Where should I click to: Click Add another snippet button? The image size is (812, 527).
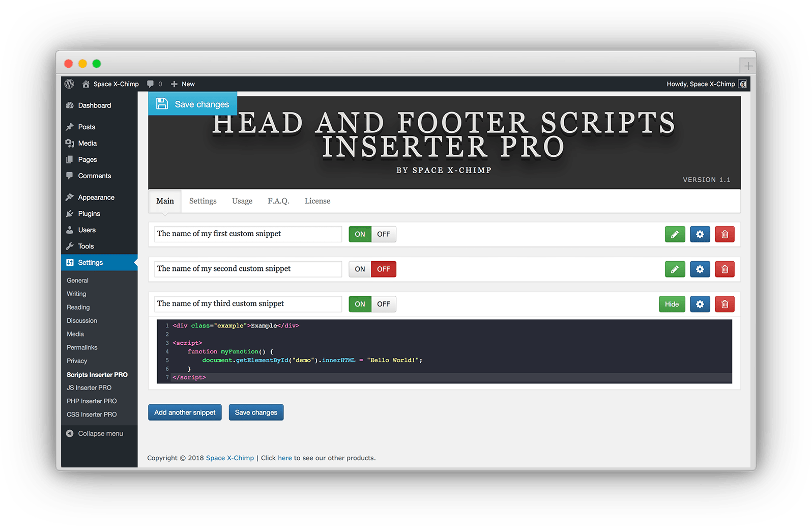(185, 412)
